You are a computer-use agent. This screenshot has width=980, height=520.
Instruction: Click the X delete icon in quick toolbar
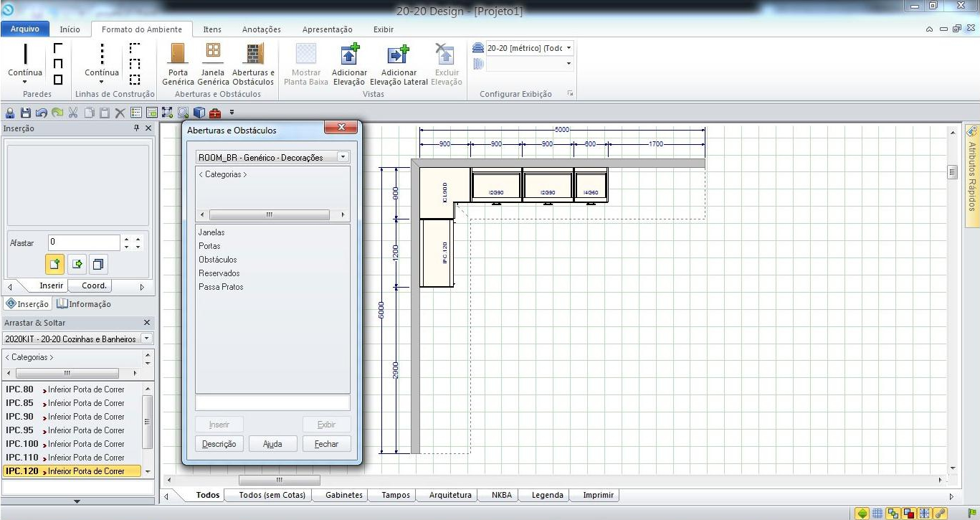click(120, 113)
